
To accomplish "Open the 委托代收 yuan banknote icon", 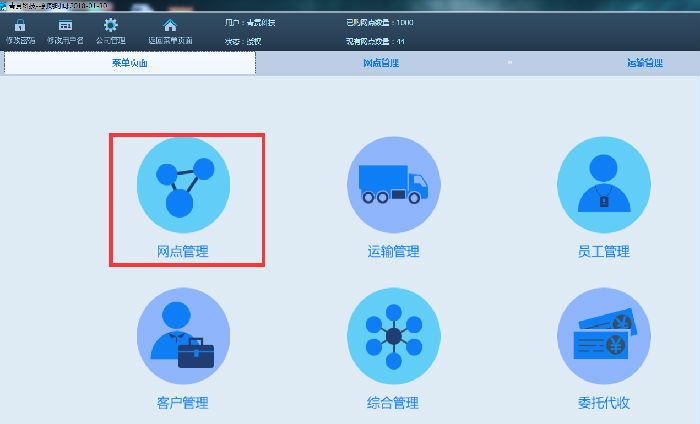I will 603,335.
